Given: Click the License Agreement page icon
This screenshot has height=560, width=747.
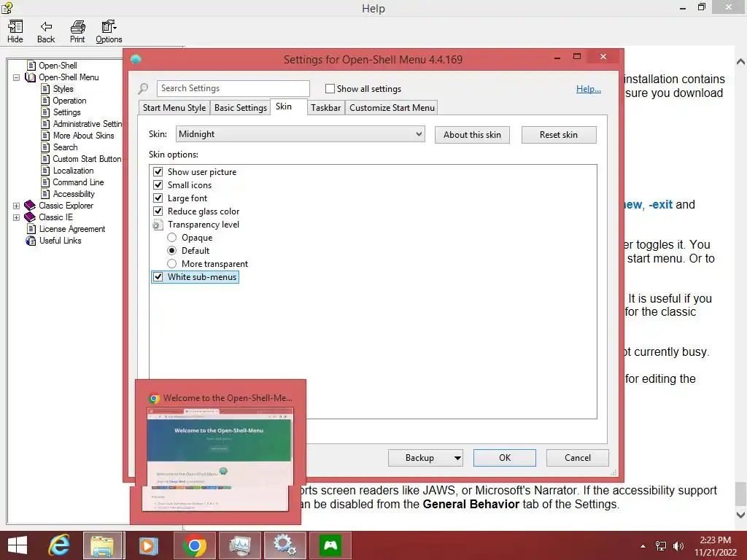Looking at the screenshot, I should pyautogui.click(x=31, y=229).
